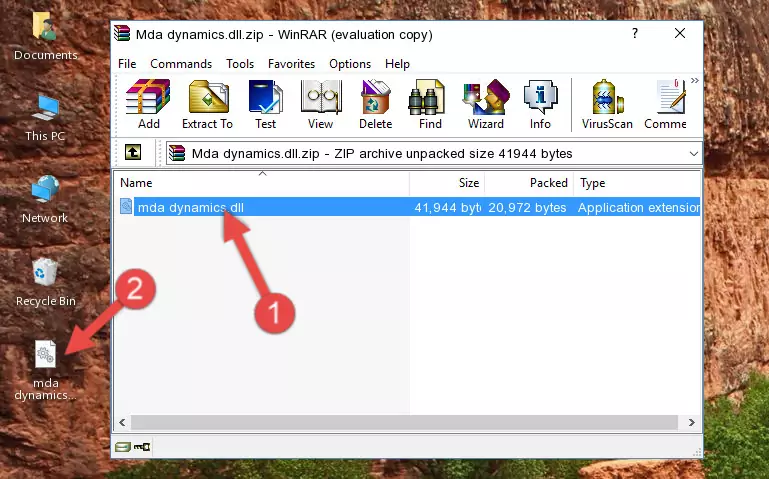The height and width of the screenshot is (479, 769).
Task: Open the Help menu
Action: click(x=397, y=64)
